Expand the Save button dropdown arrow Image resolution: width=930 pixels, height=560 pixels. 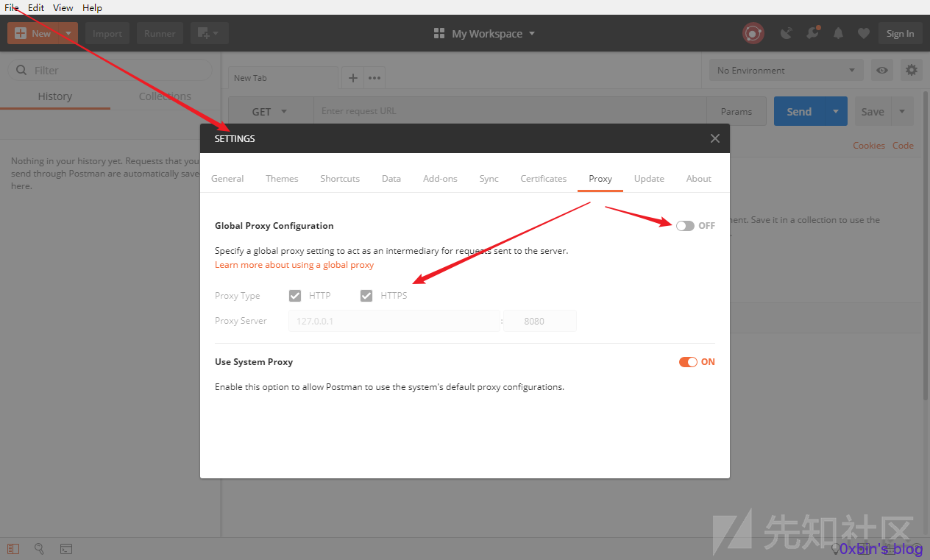pyautogui.click(x=903, y=112)
